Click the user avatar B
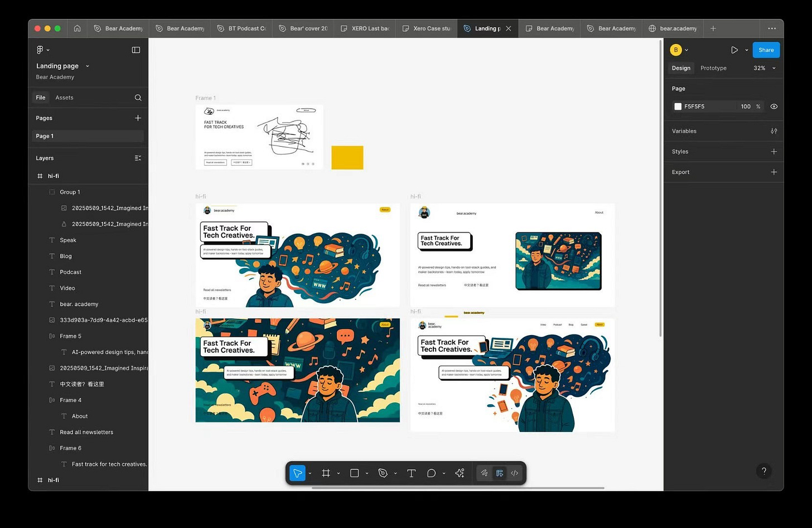The image size is (812, 528). [676, 50]
